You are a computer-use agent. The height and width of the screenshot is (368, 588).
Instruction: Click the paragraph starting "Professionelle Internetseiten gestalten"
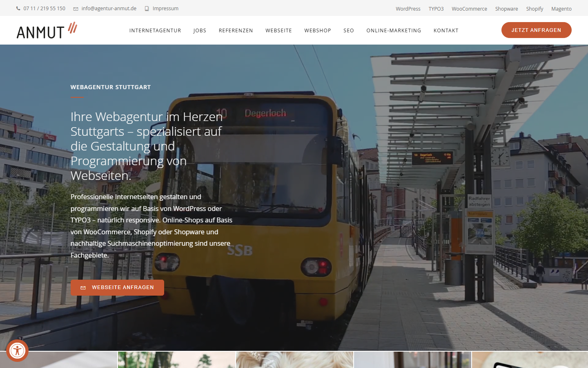click(151, 226)
